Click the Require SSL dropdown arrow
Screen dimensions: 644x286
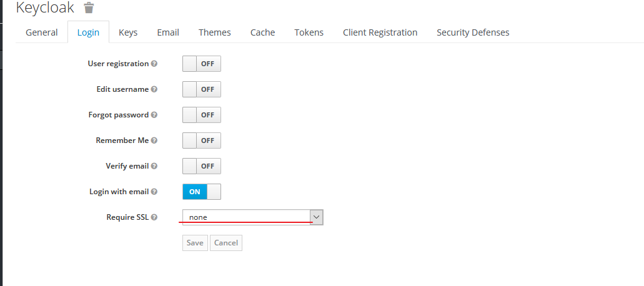tap(316, 217)
